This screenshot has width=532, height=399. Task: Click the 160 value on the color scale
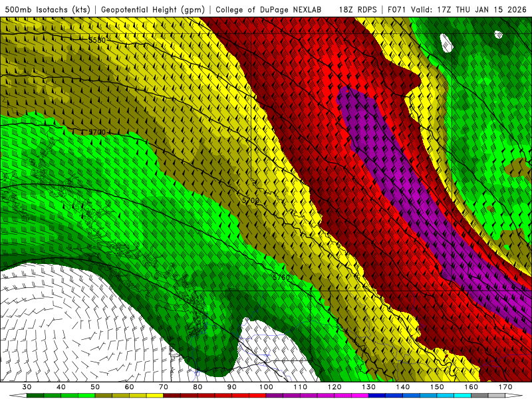pyautogui.click(x=471, y=387)
